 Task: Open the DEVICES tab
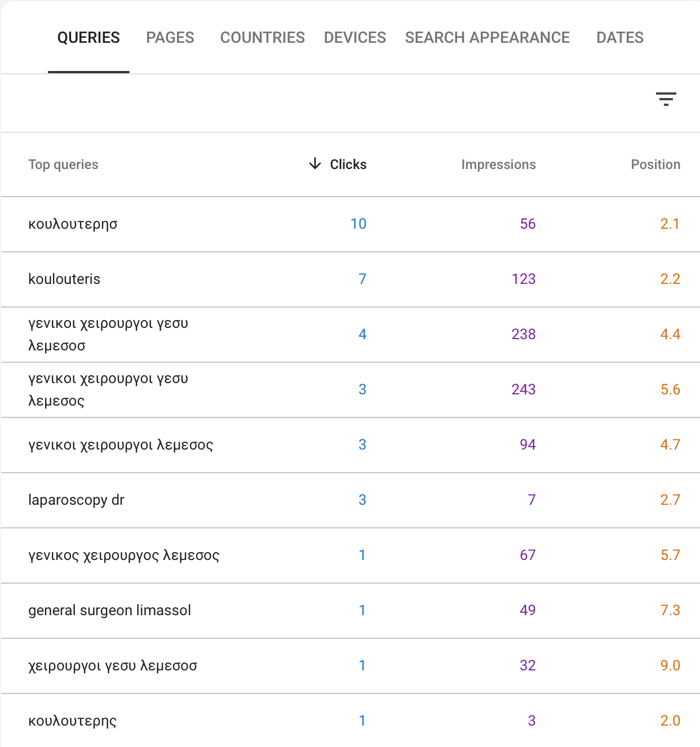coord(355,37)
